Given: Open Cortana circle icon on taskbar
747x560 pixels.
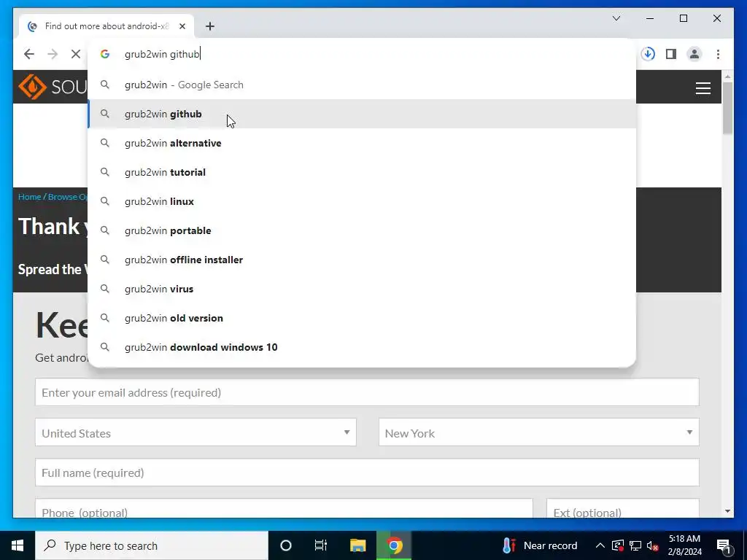Looking at the screenshot, I should (285, 545).
